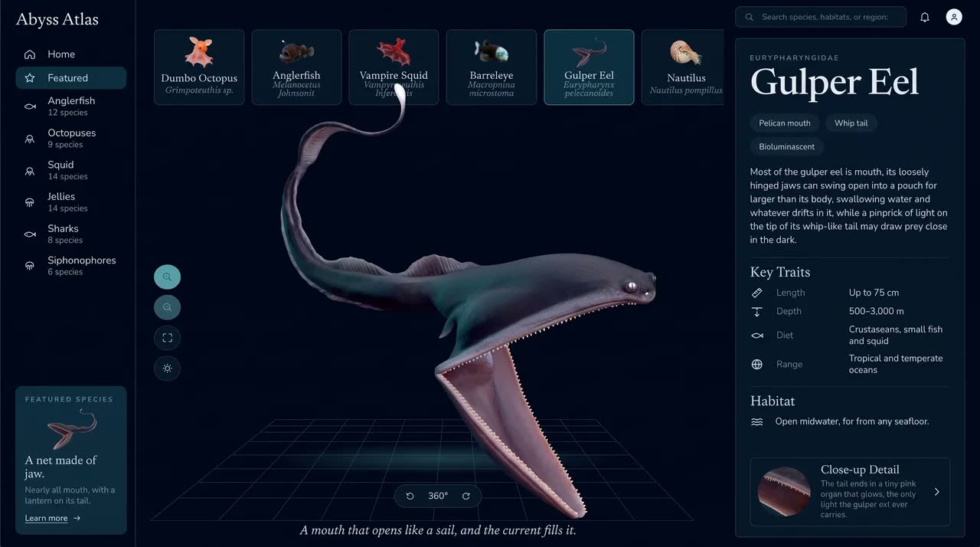Open the user account avatar
Image resolution: width=980 pixels, height=547 pixels.
pyautogui.click(x=954, y=17)
